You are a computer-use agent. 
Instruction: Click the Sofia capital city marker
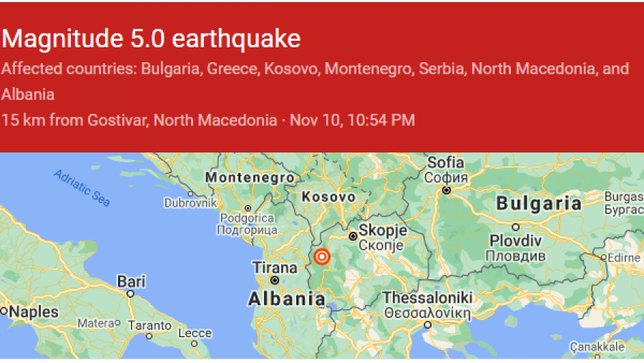(x=447, y=190)
